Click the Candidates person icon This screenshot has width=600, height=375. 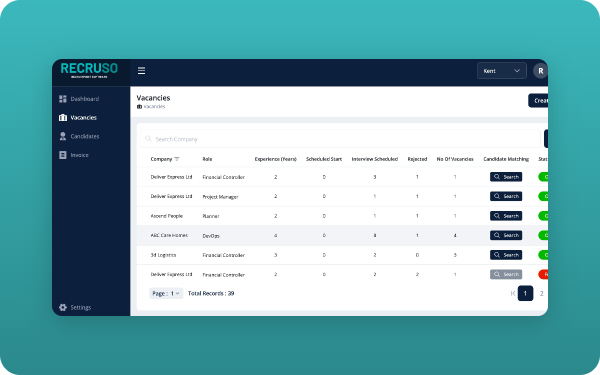coord(63,136)
